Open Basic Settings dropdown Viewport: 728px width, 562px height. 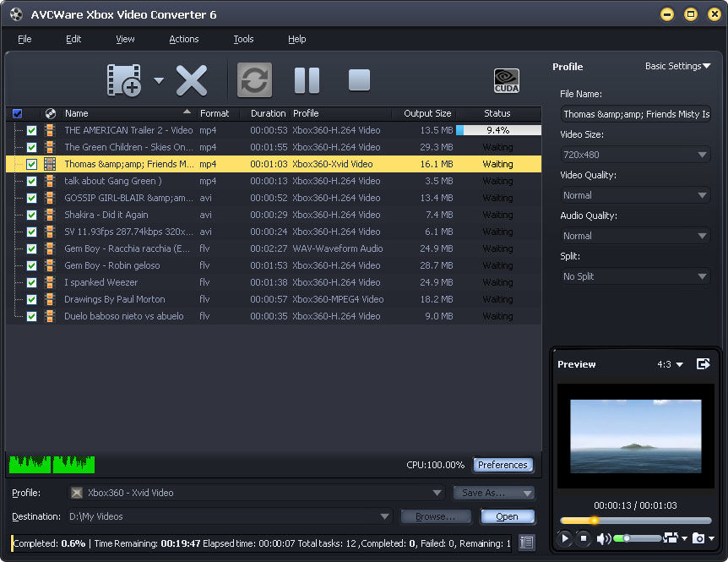pos(677,66)
